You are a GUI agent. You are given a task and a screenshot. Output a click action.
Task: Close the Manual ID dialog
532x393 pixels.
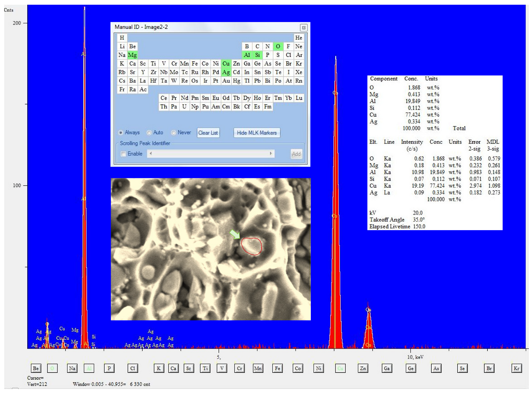tap(303, 28)
